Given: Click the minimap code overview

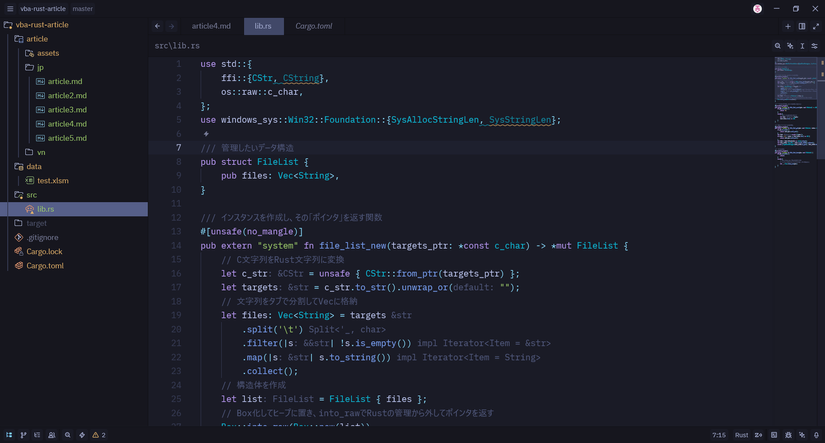Looking at the screenshot, I should 796,100.
